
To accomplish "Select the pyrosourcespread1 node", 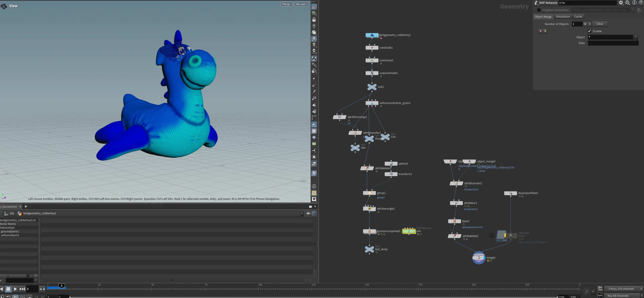I will [370, 231].
